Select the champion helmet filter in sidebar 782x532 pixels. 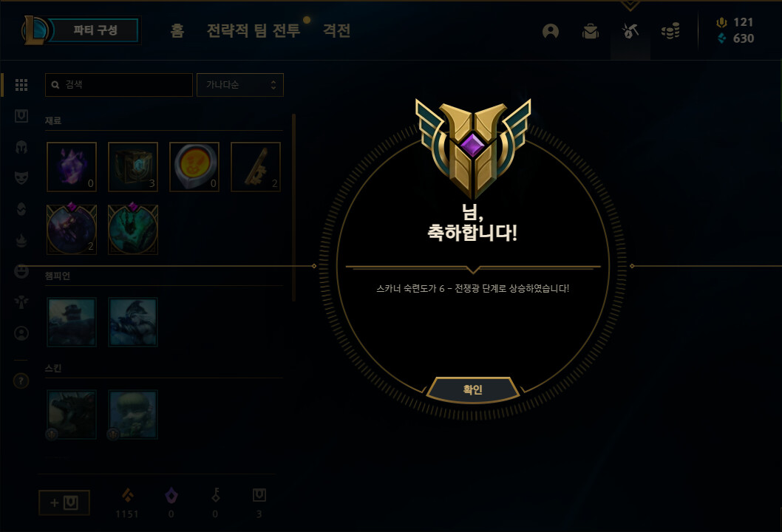tap(21, 147)
